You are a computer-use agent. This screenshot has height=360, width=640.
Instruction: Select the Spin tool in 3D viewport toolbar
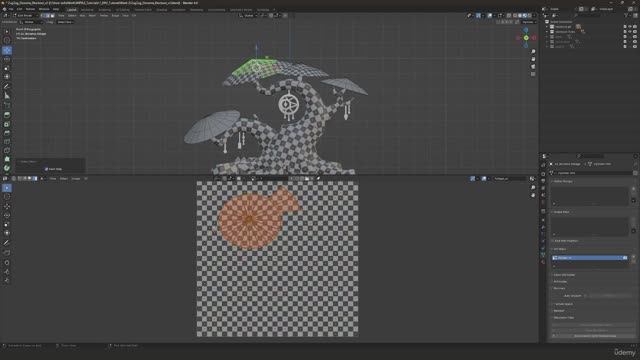tap(7, 168)
